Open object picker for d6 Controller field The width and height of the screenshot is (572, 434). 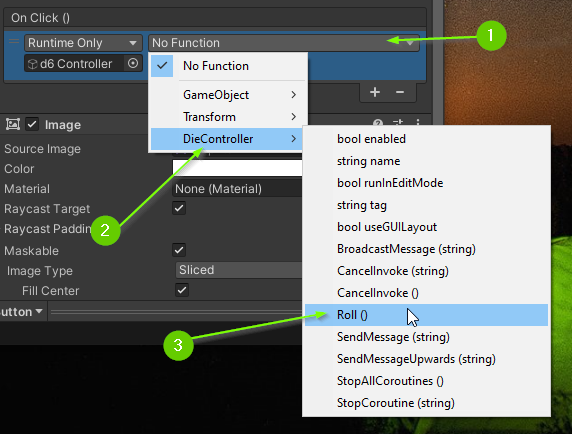click(133, 63)
